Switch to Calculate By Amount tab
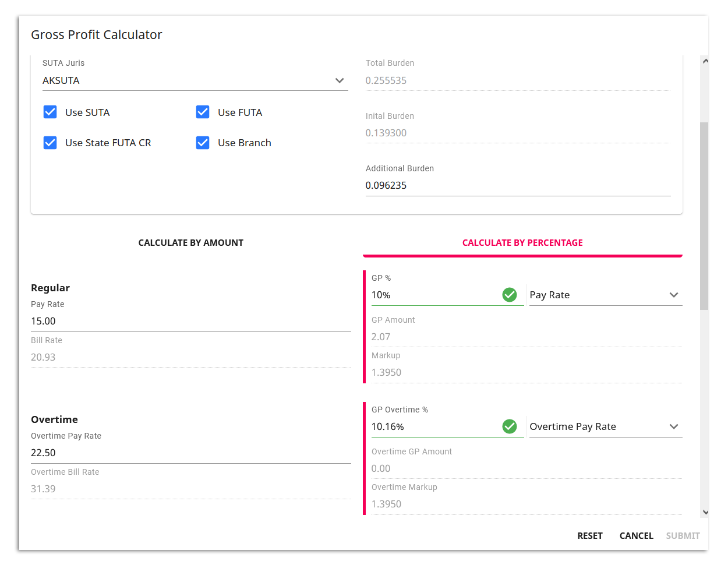This screenshot has height=568, width=728. point(191,243)
